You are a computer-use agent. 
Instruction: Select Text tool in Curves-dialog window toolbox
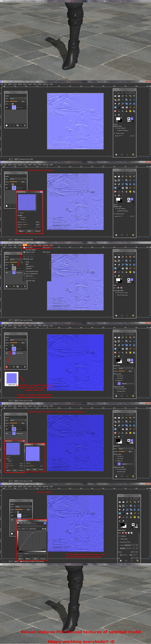[123, 513]
